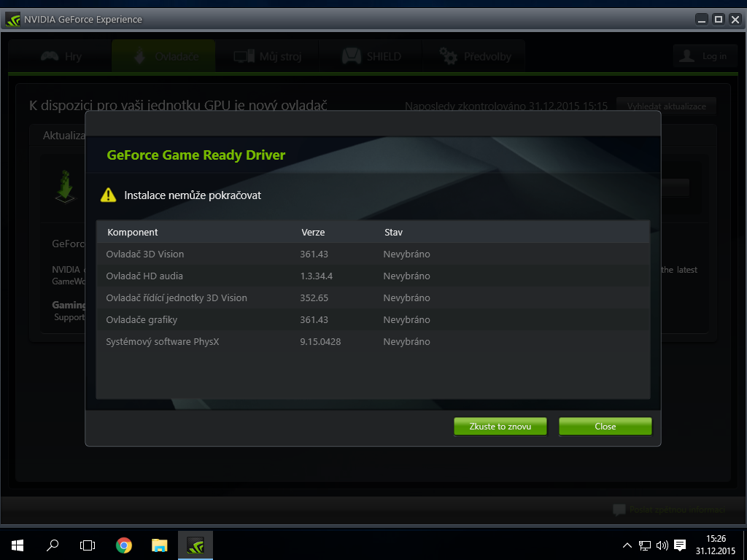Click version 352.65 cell

314,298
